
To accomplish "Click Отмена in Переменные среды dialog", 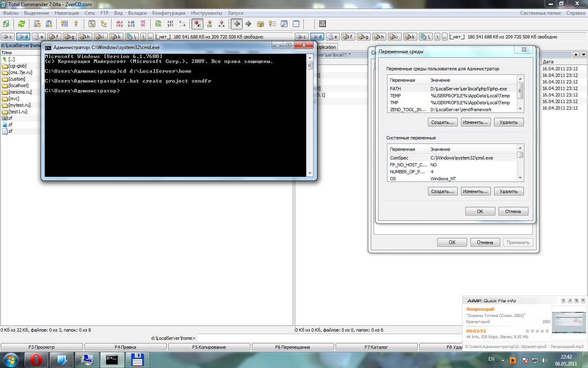I will coord(513,211).
